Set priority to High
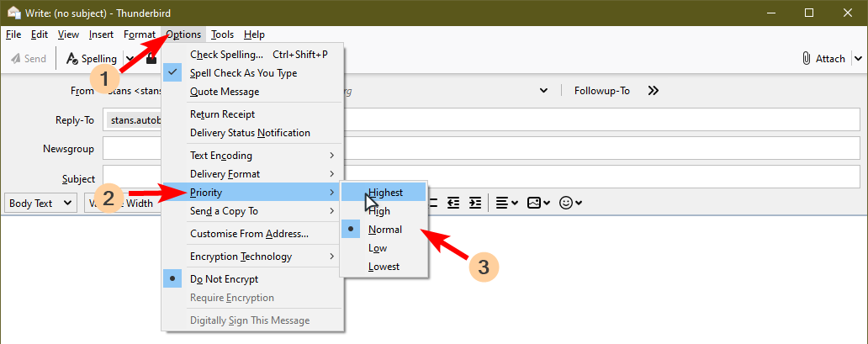This screenshot has width=868, height=344. pos(383,211)
